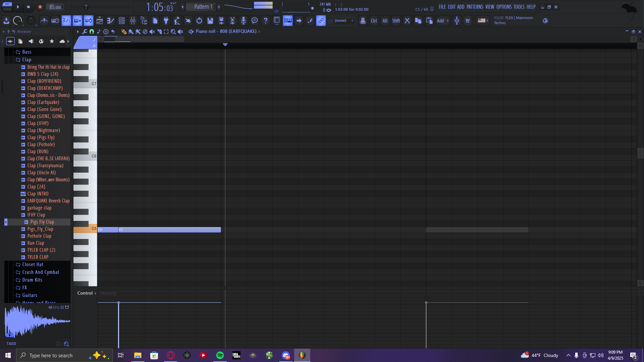Viewport: 644px width, 362px height.
Task: Open the Channel rack view
Action: click(122, 21)
